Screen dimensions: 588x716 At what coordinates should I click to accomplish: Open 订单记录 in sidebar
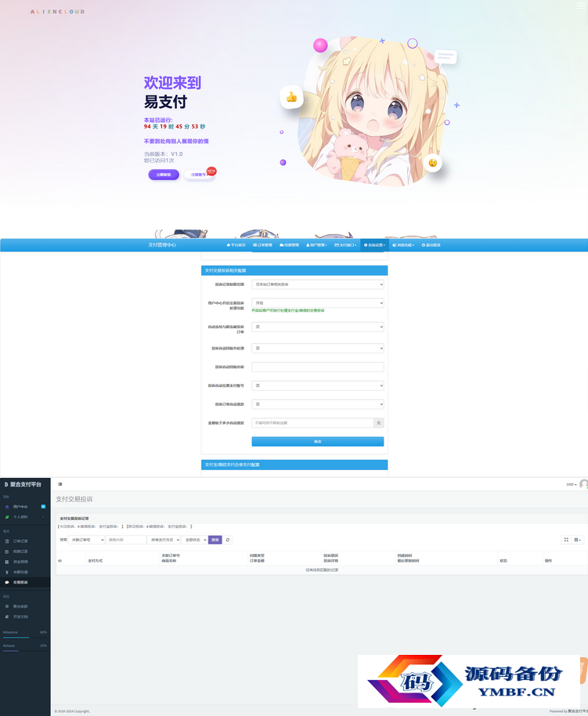click(x=24, y=541)
